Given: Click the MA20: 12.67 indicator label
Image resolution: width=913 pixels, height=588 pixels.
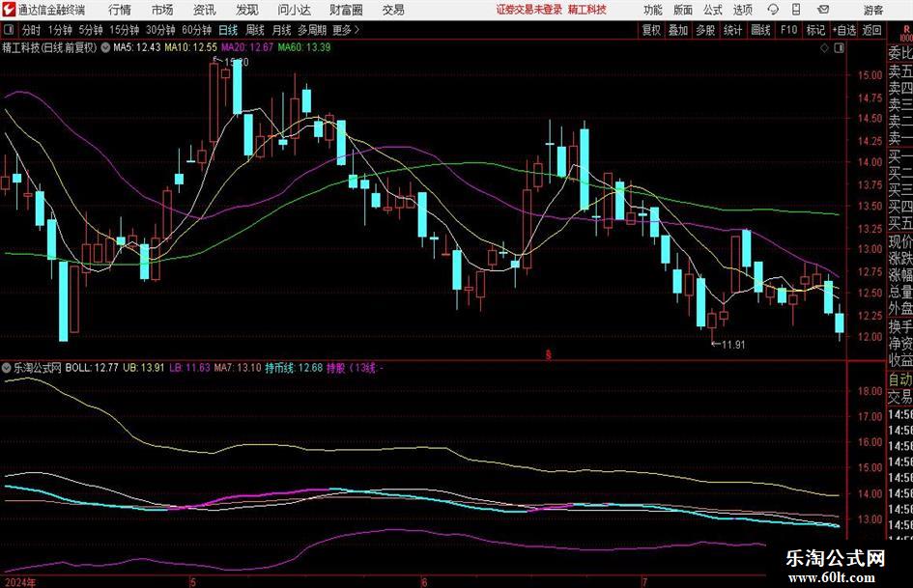Looking at the screenshot, I should click(247, 47).
